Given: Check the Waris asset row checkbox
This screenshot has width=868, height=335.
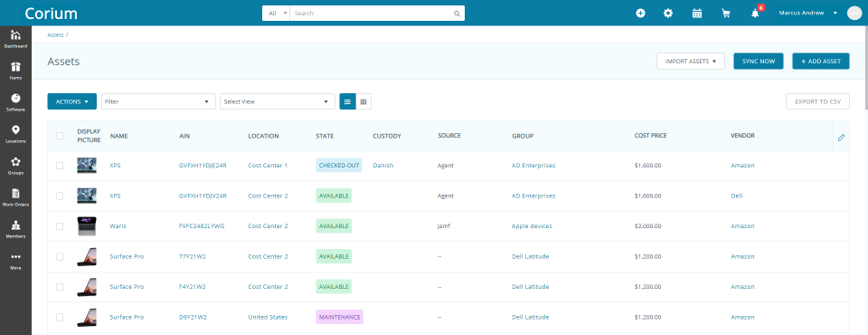Looking at the screenshot, I should (x=60, y=226).
